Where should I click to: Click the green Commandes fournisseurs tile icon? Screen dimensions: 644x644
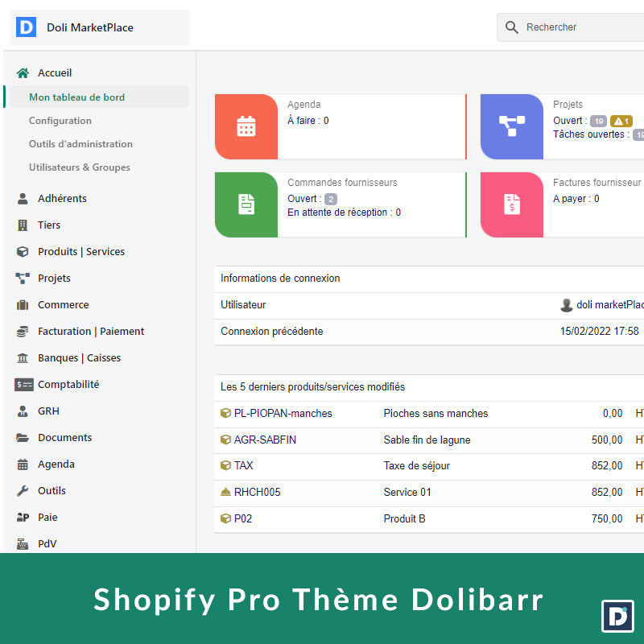[x=246, y=204]
